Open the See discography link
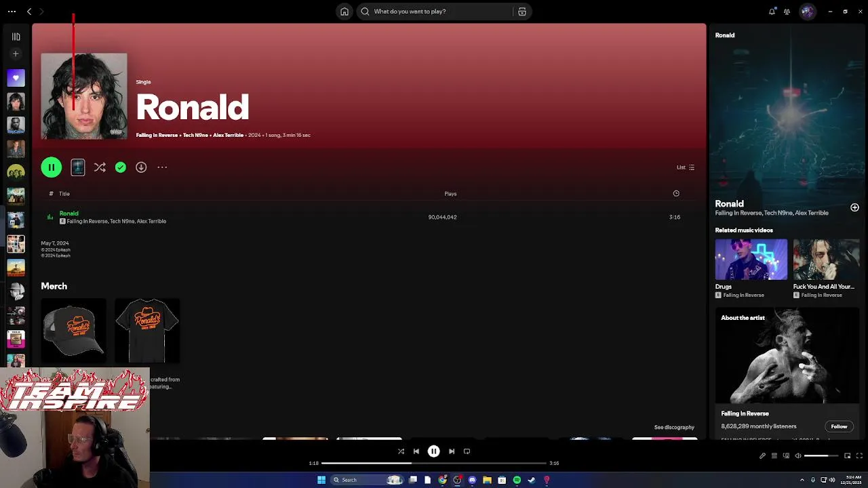This screenshot has width=868, height=488. point(674,428)
